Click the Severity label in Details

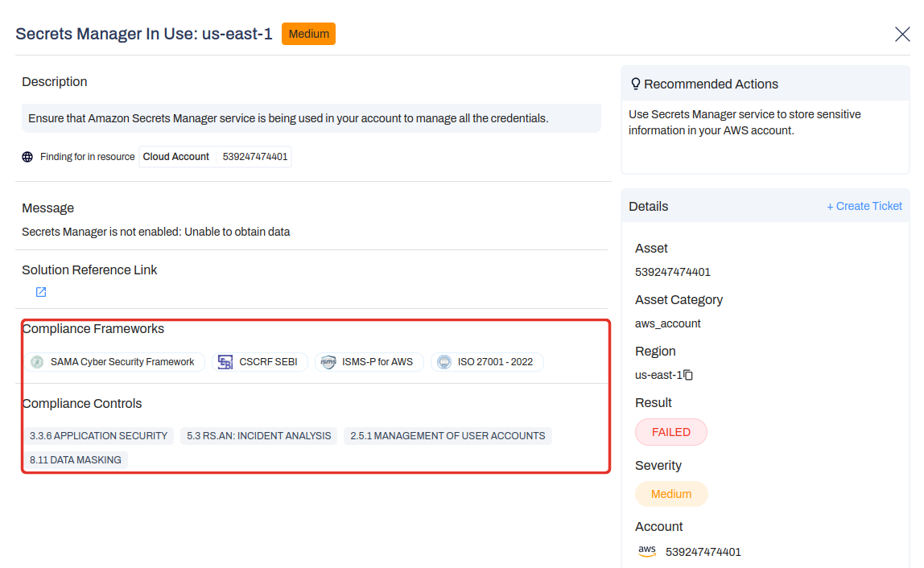[658, 466]
